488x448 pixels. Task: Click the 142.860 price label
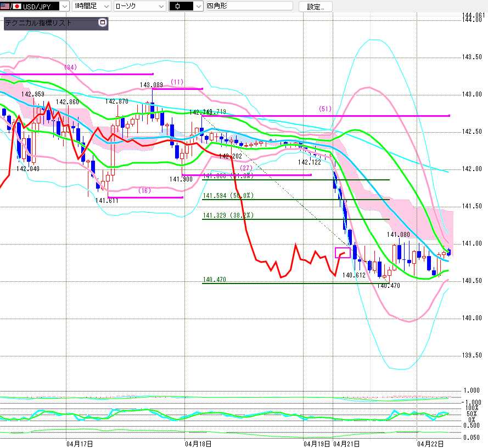[67, 102]
